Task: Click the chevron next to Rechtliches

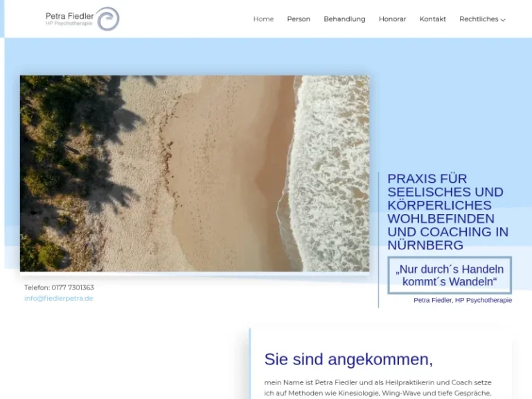Action: (x=503, y=19)
